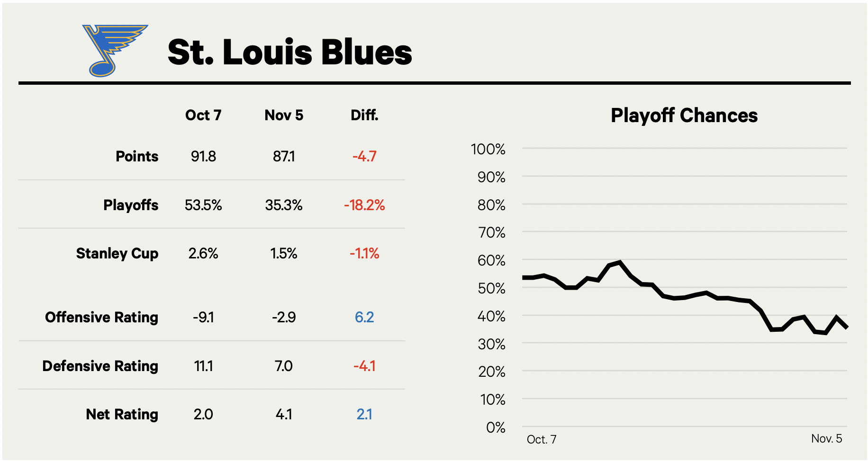The width and height of the screenshot is (868, 461).
Task: Click the Defensive Rating row label
Action: 100,366
